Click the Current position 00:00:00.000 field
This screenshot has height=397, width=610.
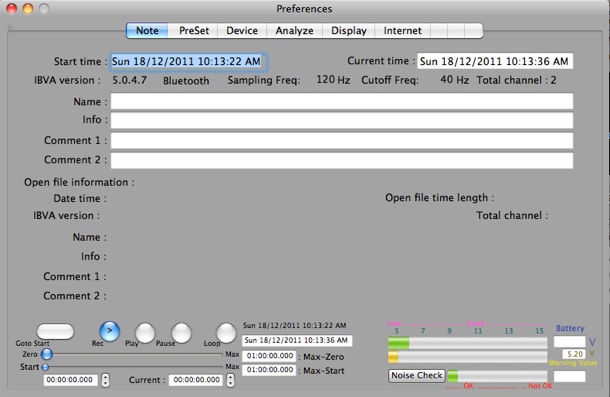pyautogui.click(x=196, y=380)
